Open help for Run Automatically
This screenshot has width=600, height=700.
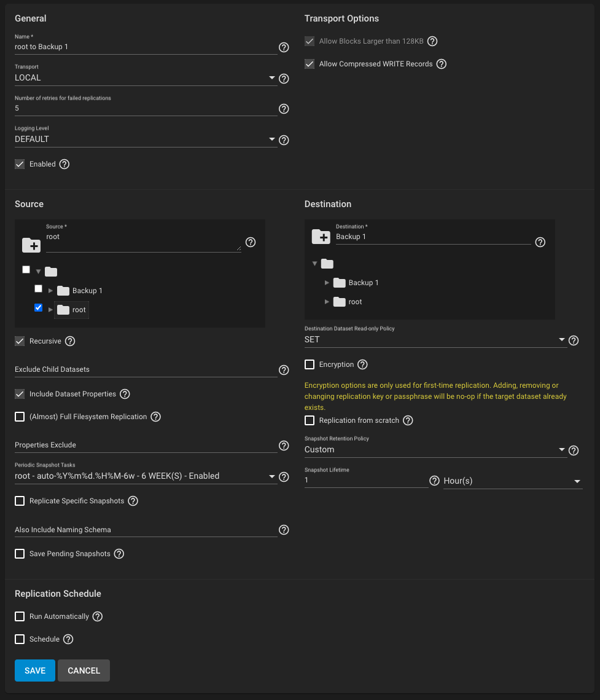coord(98,616)
